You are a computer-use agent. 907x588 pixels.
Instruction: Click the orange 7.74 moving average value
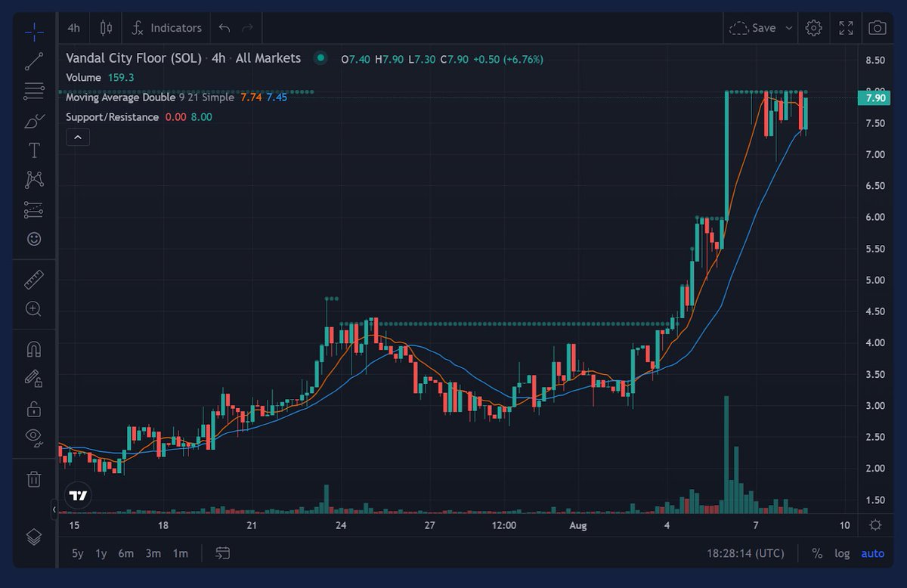pos(251,97)
